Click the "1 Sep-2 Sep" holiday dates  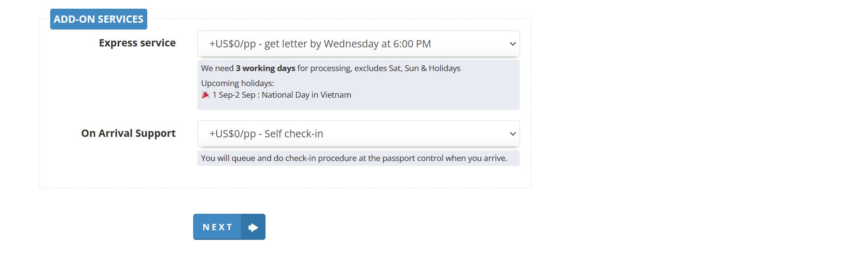(x=234, y=95)
